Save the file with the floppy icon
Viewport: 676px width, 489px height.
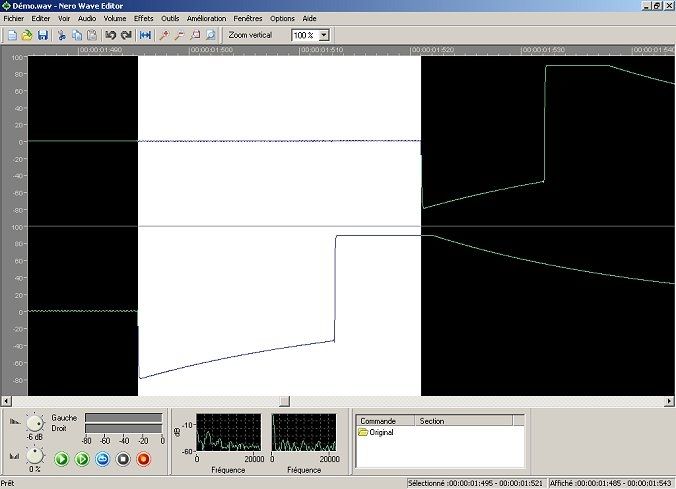42,35
